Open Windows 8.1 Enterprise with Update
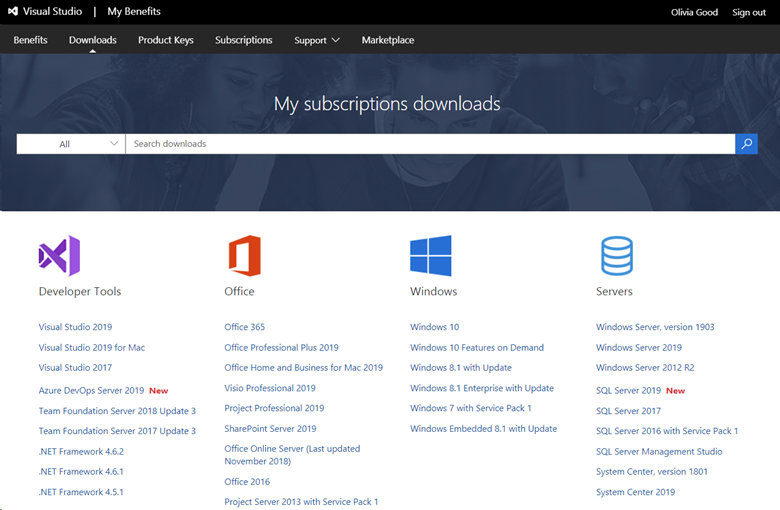 point(482,388)
